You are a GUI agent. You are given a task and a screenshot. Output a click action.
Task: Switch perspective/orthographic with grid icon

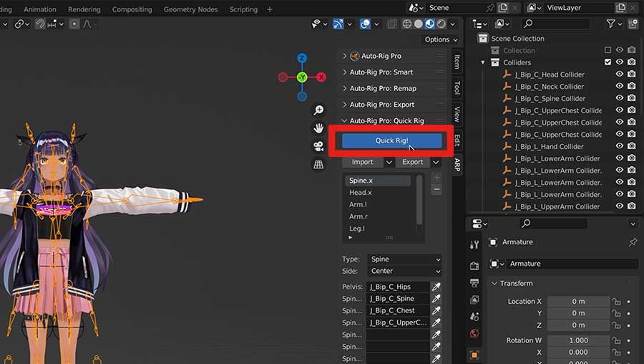click(318, 165)
